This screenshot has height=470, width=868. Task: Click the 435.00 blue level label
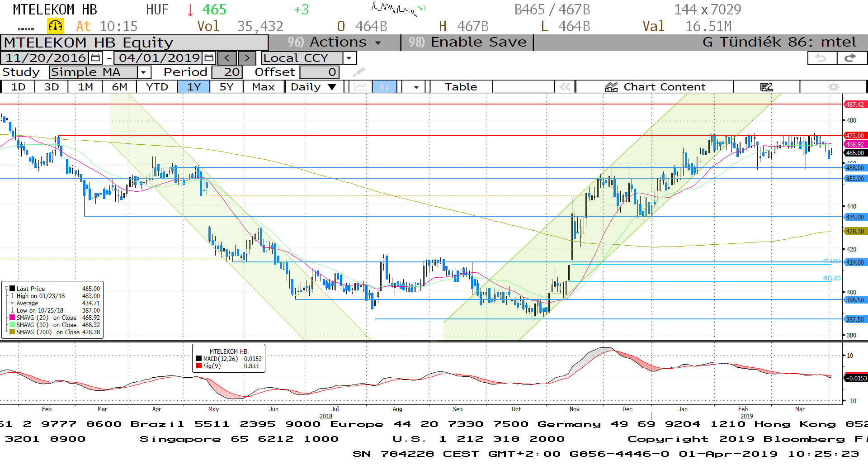[855, 217]
